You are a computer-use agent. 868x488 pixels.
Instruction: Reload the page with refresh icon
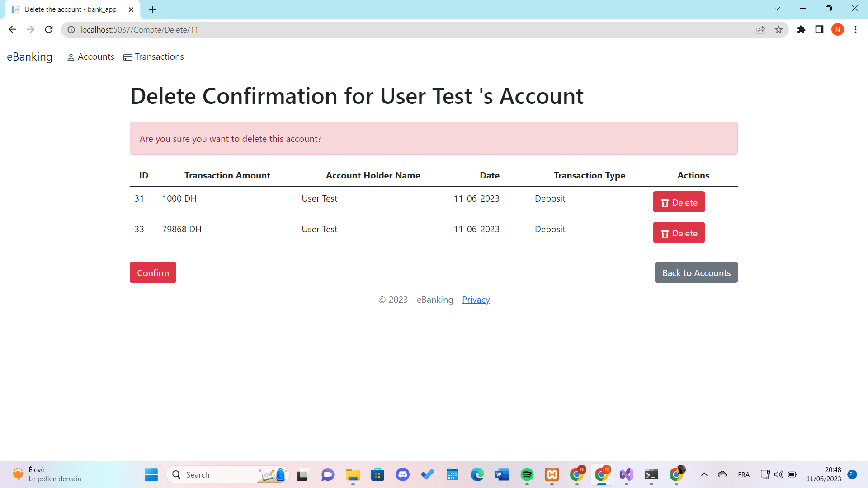49,30
